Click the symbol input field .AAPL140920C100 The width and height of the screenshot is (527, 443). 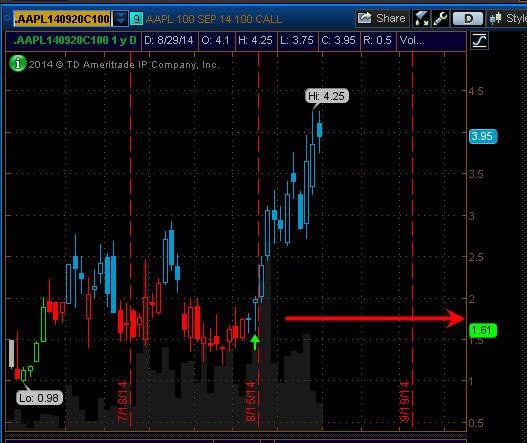coord(62,19)
